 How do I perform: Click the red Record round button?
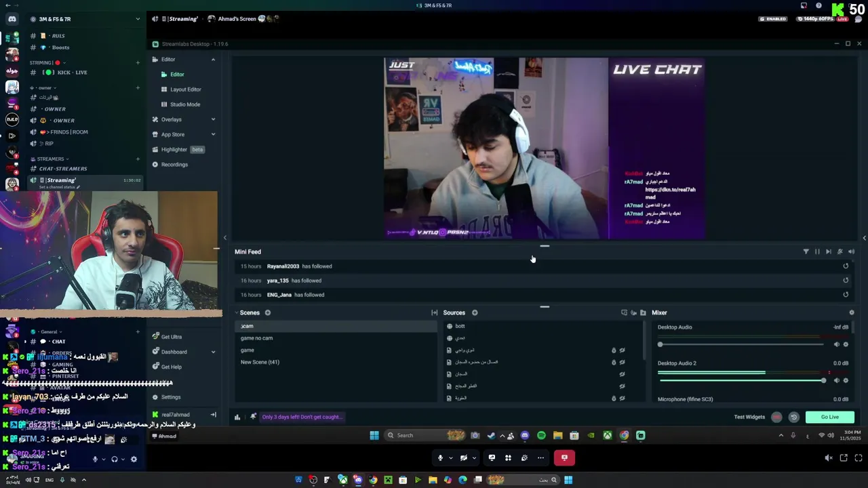tap(776, 417)
